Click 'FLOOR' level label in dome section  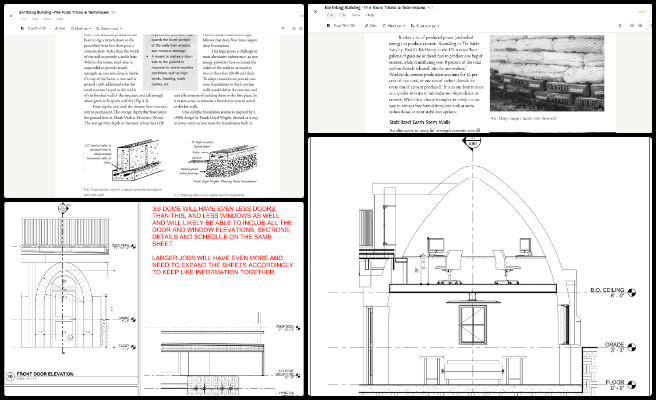(x=615, y=382)
